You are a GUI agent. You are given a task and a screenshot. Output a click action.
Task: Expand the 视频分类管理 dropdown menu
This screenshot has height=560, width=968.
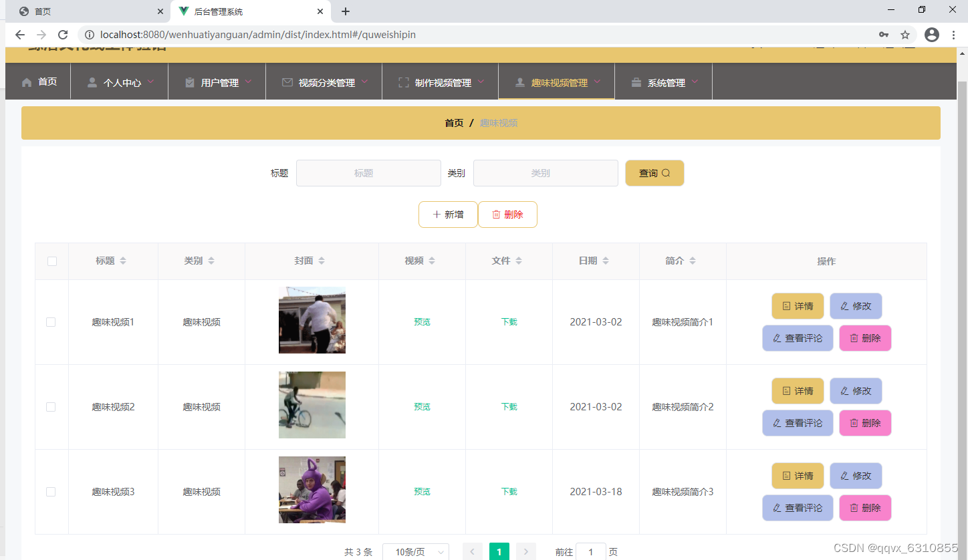(365, 82)
